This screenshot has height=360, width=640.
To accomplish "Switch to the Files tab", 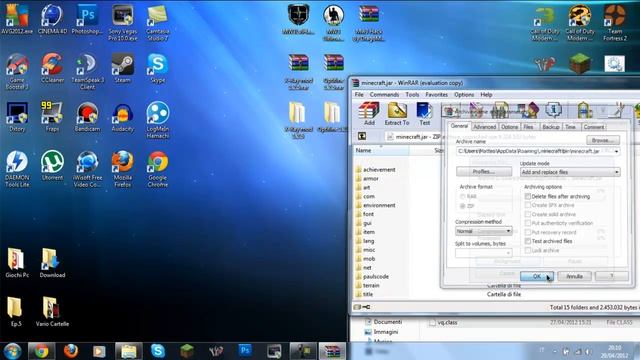I will pos(528,127).
